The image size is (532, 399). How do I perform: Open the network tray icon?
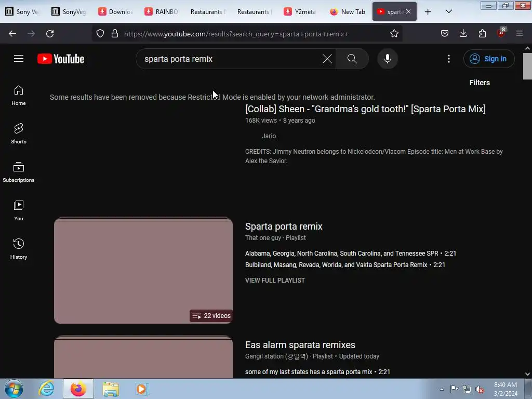point(467,389)
